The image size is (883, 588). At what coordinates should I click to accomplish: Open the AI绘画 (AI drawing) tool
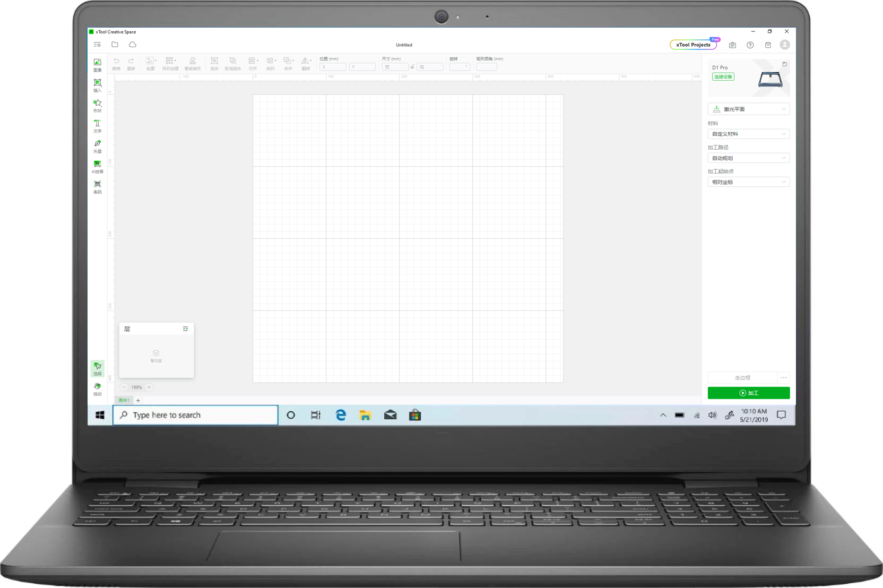(x=97, y=167)
